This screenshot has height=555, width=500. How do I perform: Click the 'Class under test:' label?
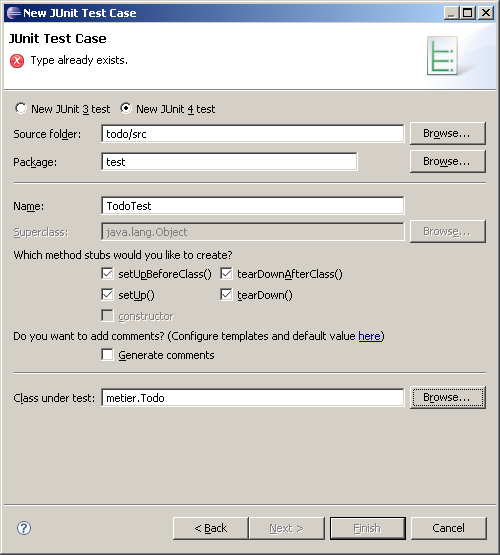[x=54, y=398]
